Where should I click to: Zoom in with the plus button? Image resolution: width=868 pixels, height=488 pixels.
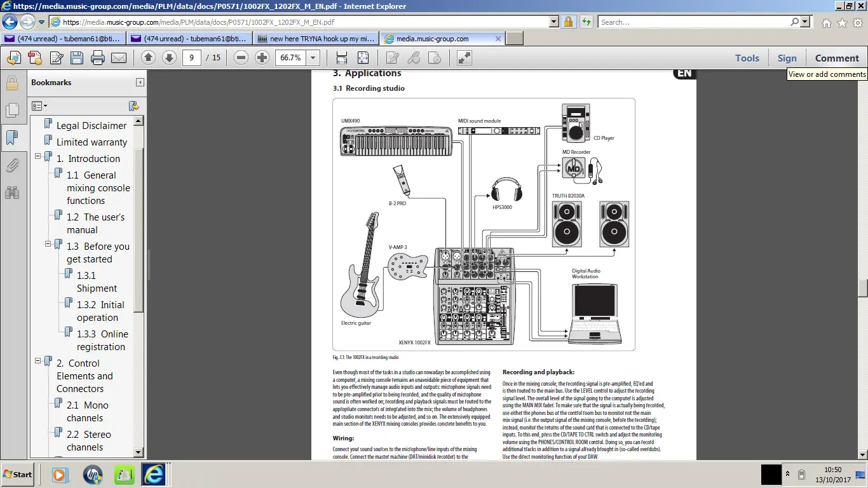[262, 58]
